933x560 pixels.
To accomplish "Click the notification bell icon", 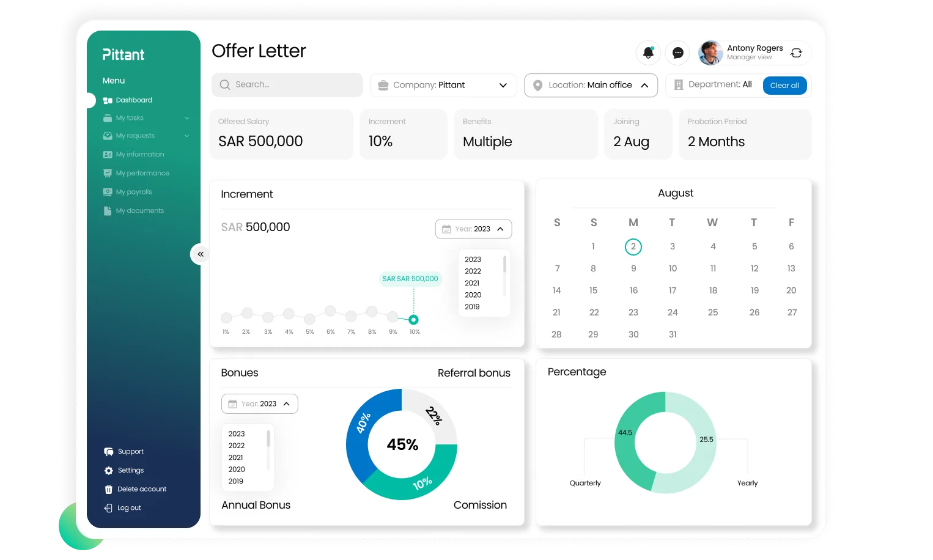I will (648, 53).
